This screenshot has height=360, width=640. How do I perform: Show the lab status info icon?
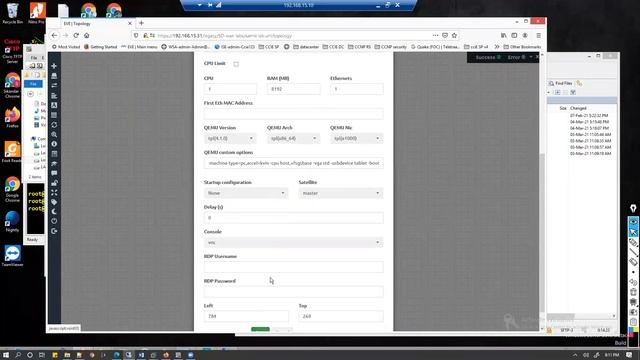(x=54, y=144)
